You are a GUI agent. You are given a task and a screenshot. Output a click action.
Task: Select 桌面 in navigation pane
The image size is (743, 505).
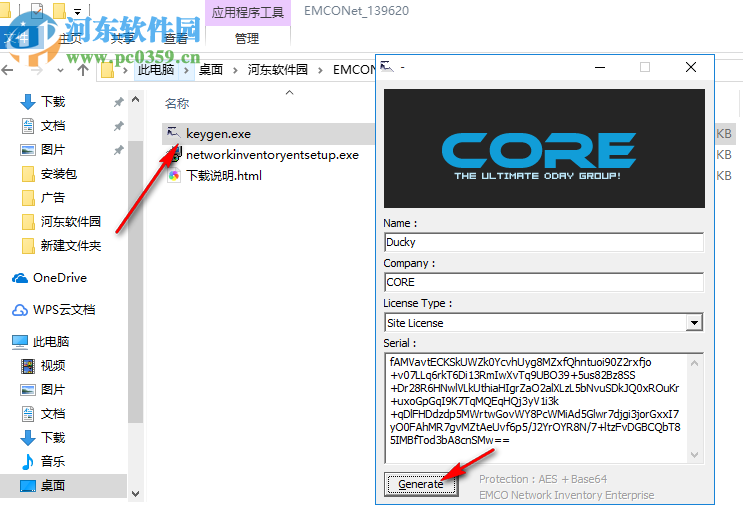pos(53,486)
